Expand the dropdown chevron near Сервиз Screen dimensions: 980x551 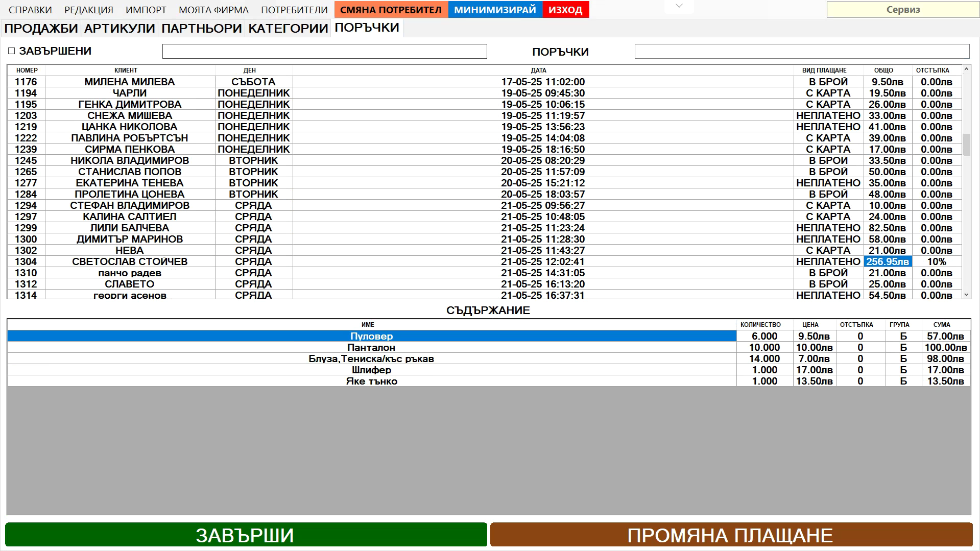(678, 6)
